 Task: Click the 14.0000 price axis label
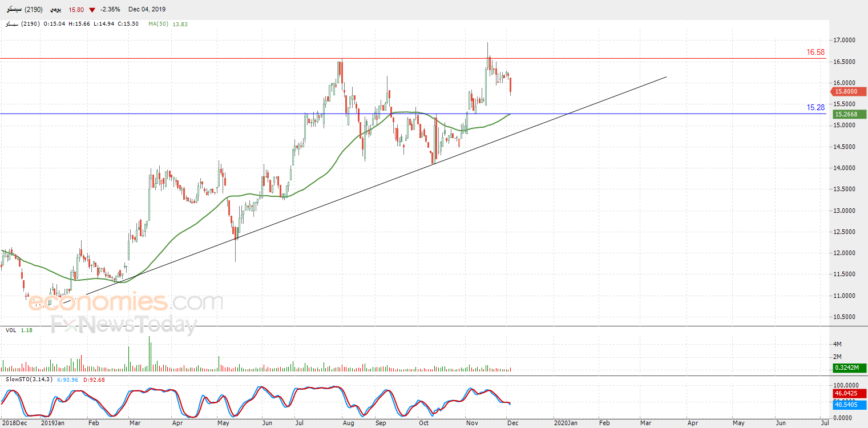point(845,168)
